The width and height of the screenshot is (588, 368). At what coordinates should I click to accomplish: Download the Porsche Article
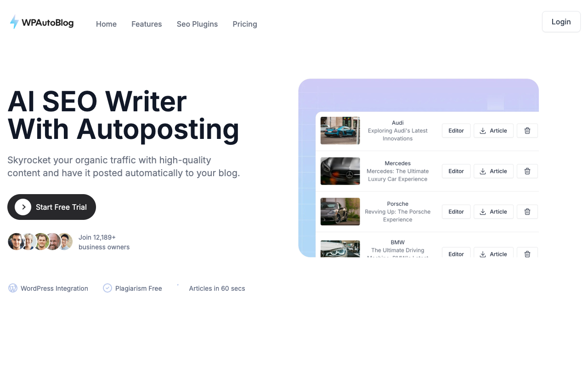(493, 212)
